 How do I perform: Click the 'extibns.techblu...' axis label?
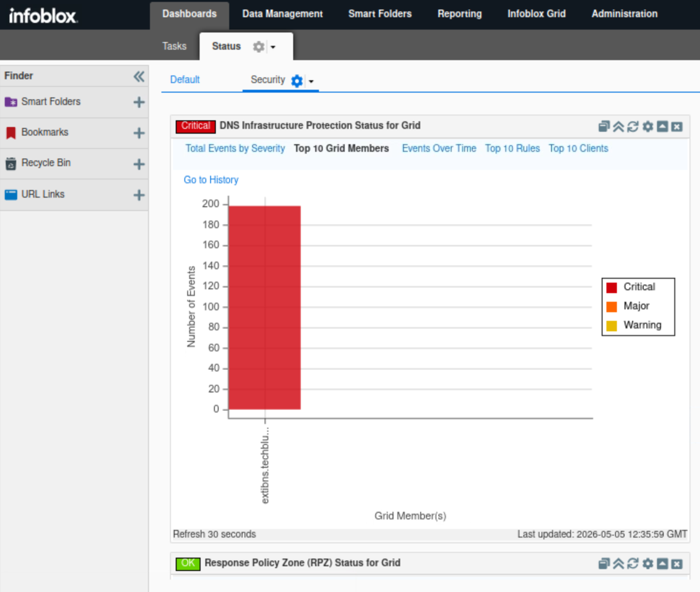[265, 465]
